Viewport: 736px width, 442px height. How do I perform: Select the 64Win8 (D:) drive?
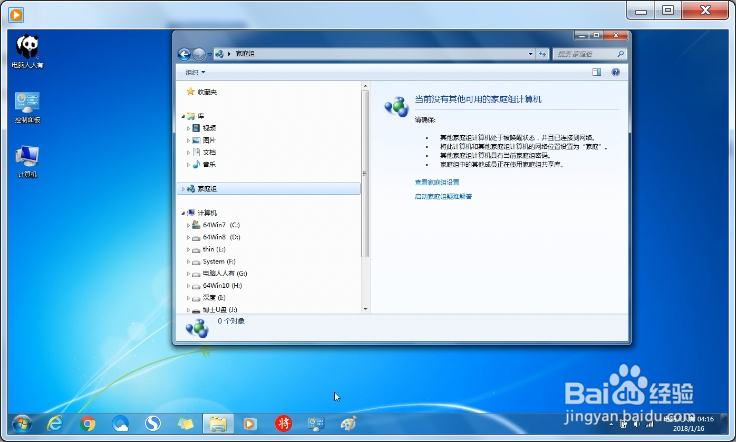tap(221, 237)
